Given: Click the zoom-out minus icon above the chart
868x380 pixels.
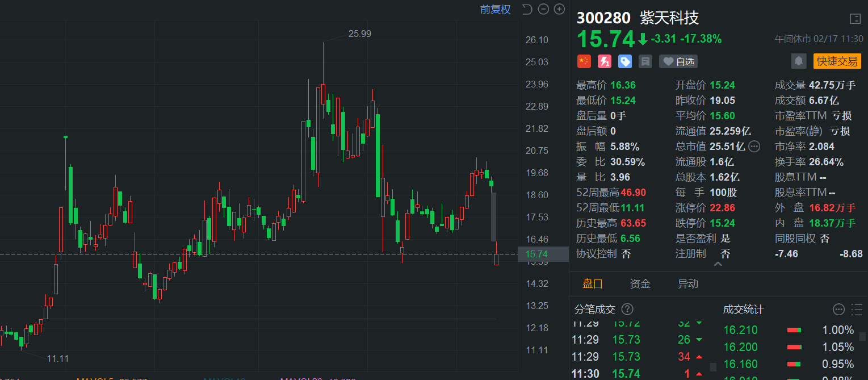Looking at the screenshot, I should (543, 9).
